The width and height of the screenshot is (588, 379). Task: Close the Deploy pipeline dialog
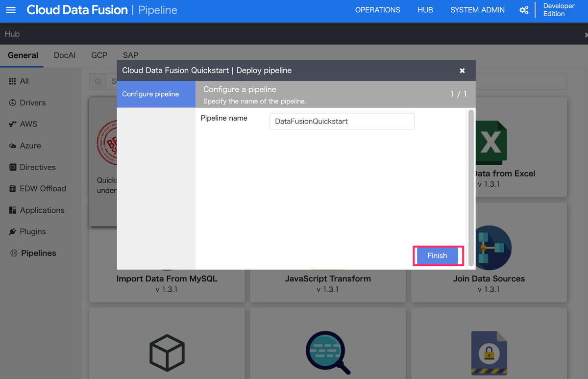coord(462,71)
